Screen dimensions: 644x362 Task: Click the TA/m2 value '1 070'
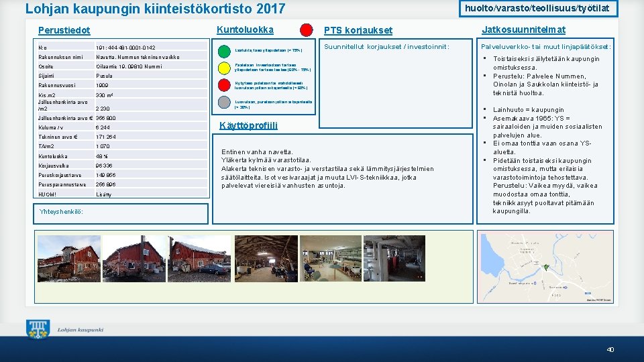pyautogui.click(x=103, y=147)
